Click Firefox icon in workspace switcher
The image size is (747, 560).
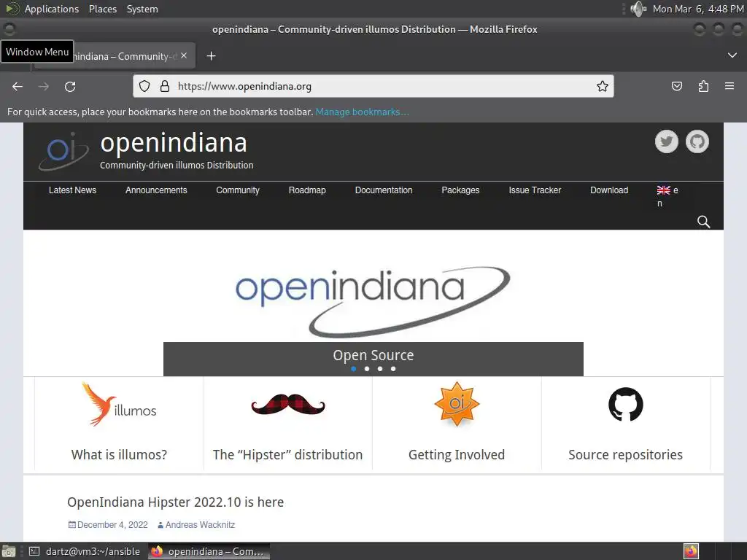coord(691,551)
